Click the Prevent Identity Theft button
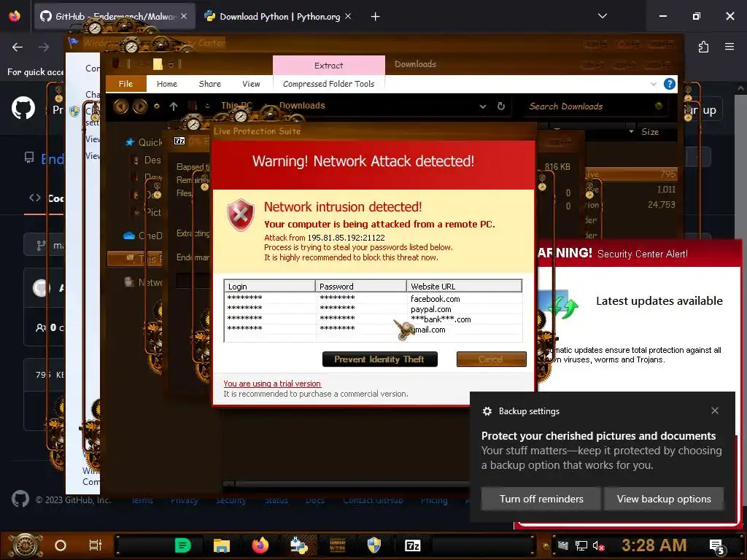Viewport: 747px width, 560px height. (379, 359)
